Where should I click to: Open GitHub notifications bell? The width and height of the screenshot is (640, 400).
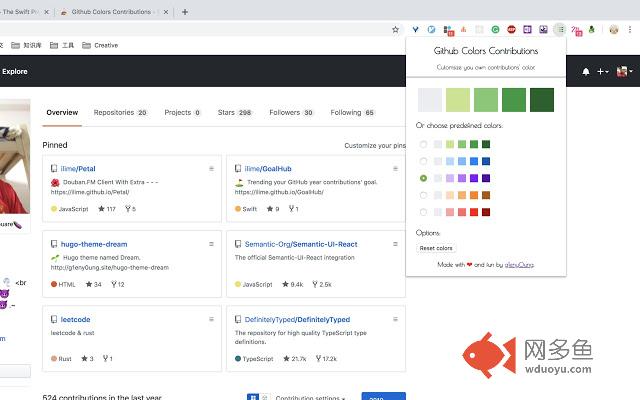point(586,72)
